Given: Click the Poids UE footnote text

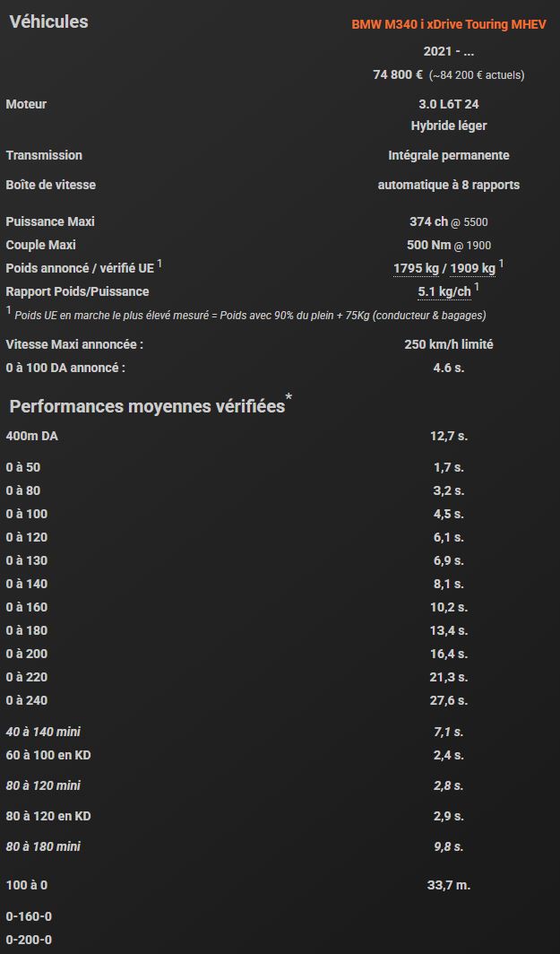Looking at the screenshot, I should tap(250, 315).
